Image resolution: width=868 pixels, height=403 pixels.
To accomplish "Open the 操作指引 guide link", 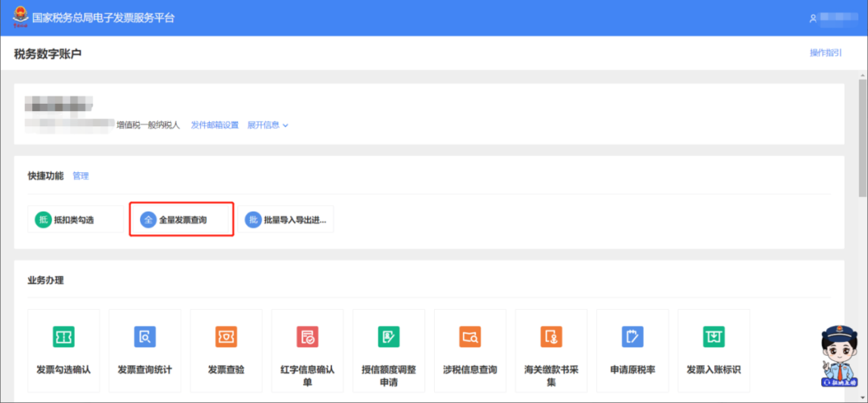I will pos(825,53).
